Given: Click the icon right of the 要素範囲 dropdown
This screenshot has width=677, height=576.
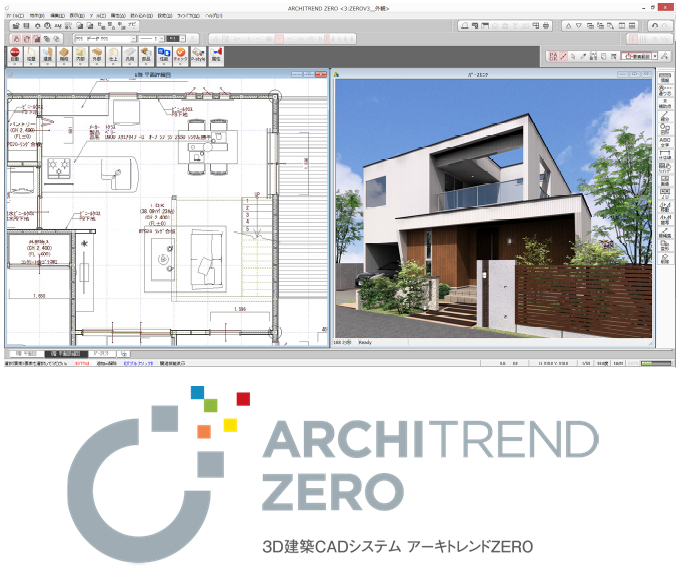Looking at the screenshot, I should (664, 56).
